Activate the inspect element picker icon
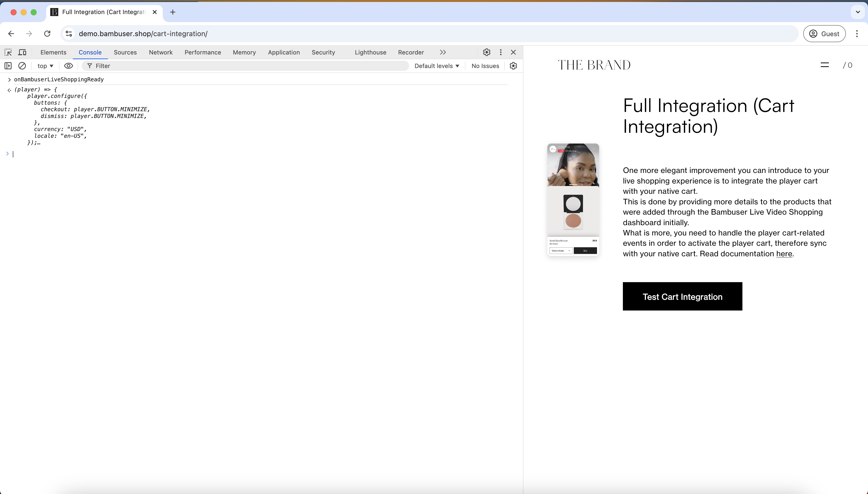868x494 pixels. tap(8, 52)
